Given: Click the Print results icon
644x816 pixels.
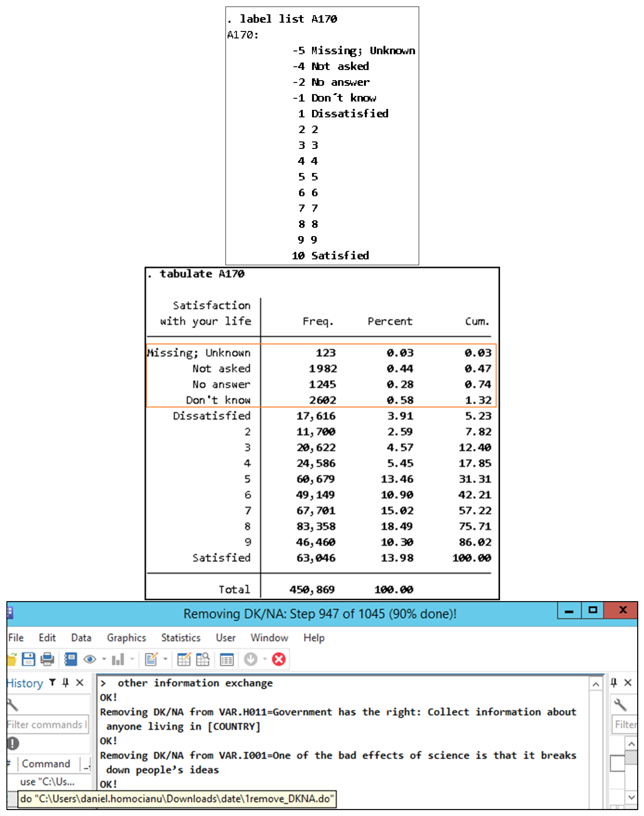Looking at the screenshot, I should (x=47, y=659).
